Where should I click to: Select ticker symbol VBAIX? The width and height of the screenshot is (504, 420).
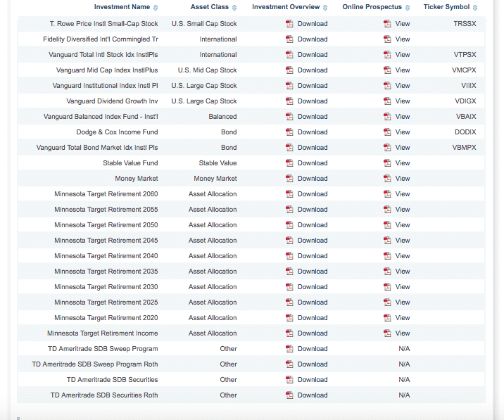pos(466,117)
